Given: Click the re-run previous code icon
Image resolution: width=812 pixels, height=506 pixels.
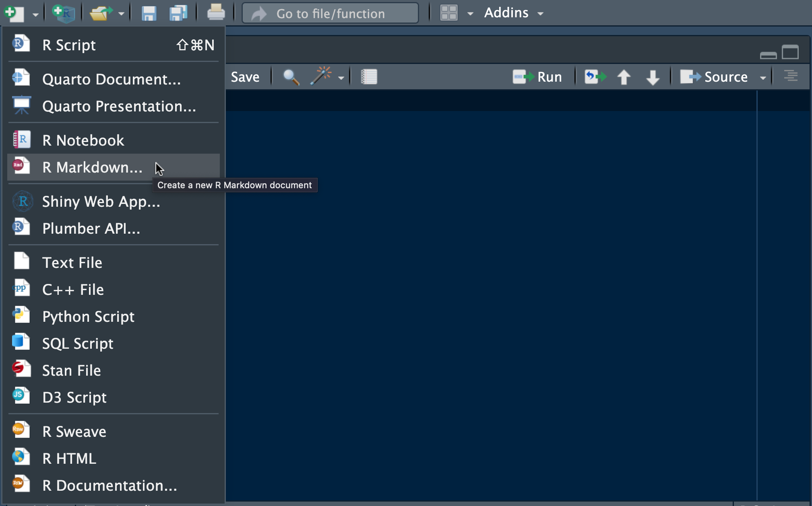Looking at the screenshot, I should tap(595, 77).
